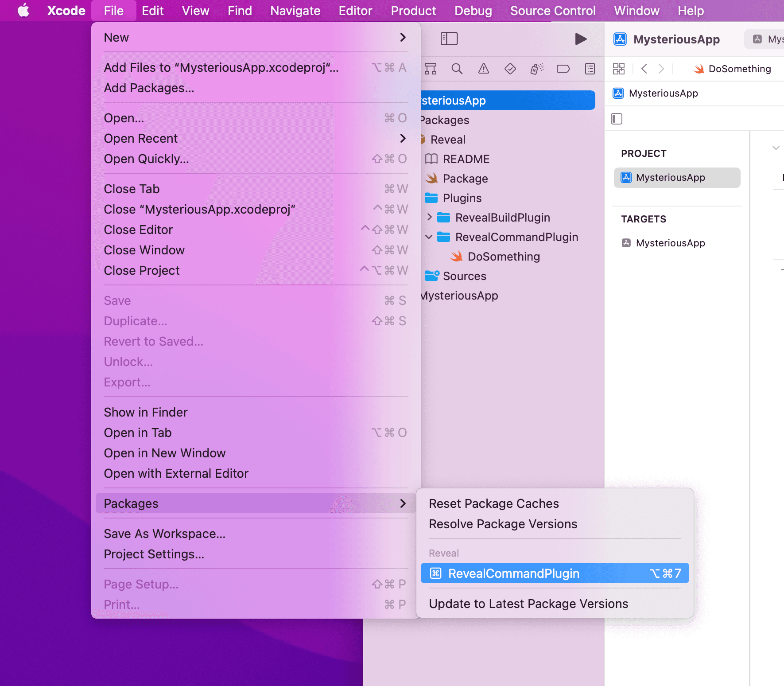Open the Source Control menu
784x686 pixels.
coord(553,11)
